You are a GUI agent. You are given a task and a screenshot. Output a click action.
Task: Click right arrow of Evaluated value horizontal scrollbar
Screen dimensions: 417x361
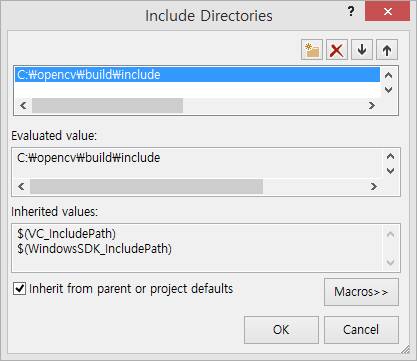pos(374,186)
